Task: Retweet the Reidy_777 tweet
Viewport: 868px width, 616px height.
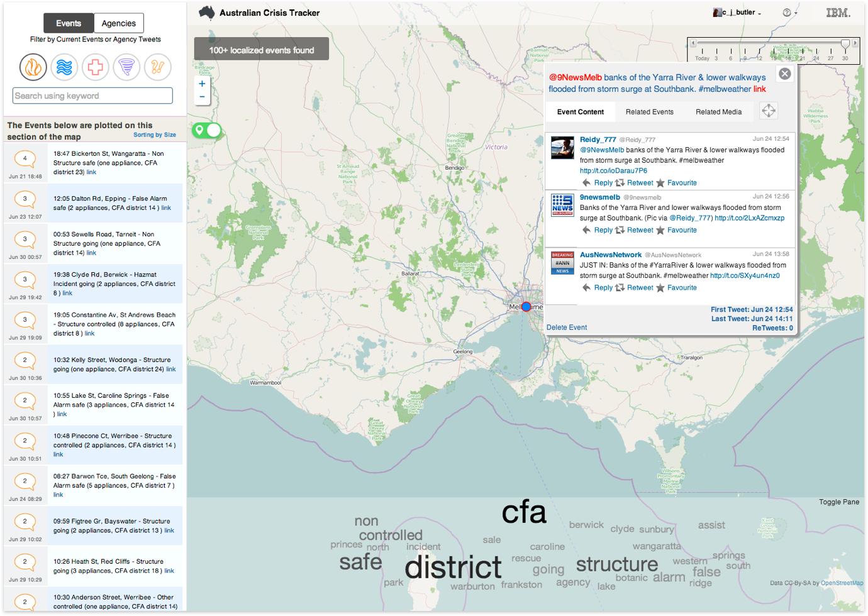Action: (x=635, y=183)
